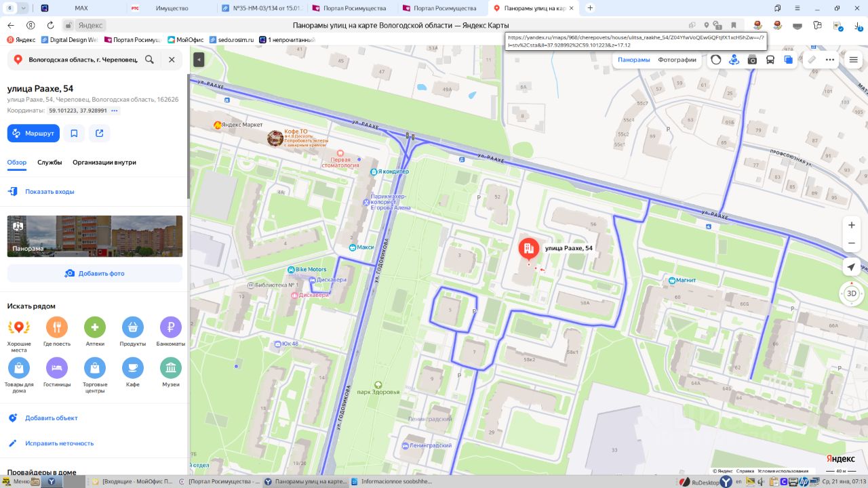This screenshot has height=488, width=868.
Task: Search nearby Торговые центры category
Action: pos(95,375)
